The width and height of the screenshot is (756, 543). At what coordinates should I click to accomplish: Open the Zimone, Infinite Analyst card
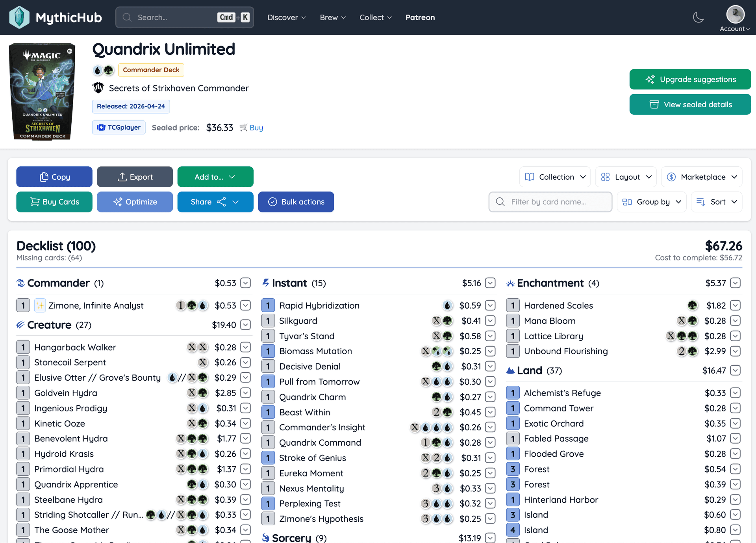[x=96, y=305]
